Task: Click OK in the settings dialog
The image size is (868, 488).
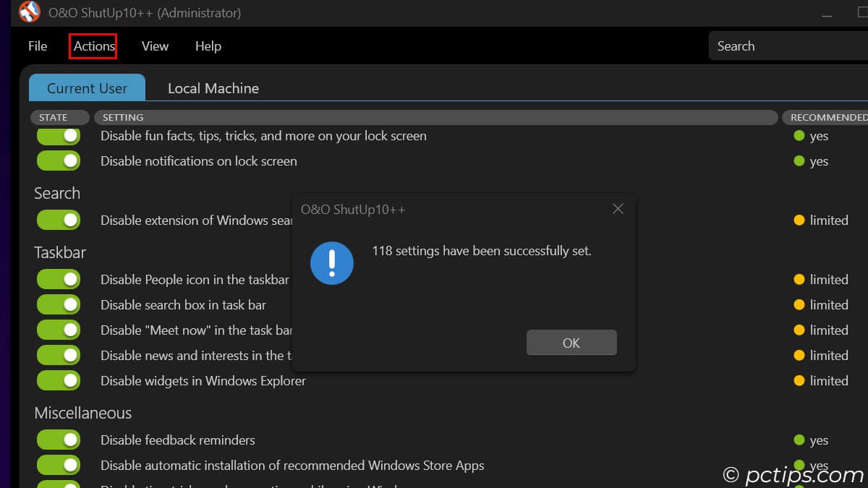Action: pyautogui.click(x=571, y=343)
